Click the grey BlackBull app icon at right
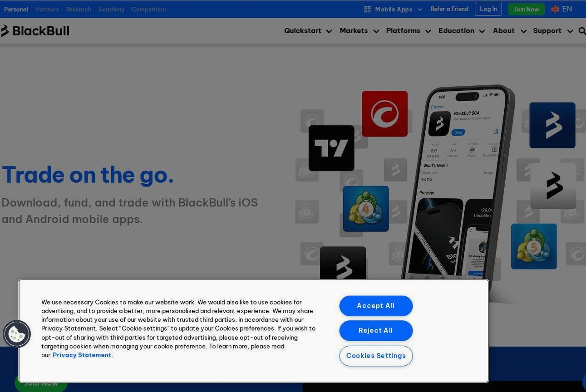This screenshot has height=392, width=586. [x=553, y=186]
